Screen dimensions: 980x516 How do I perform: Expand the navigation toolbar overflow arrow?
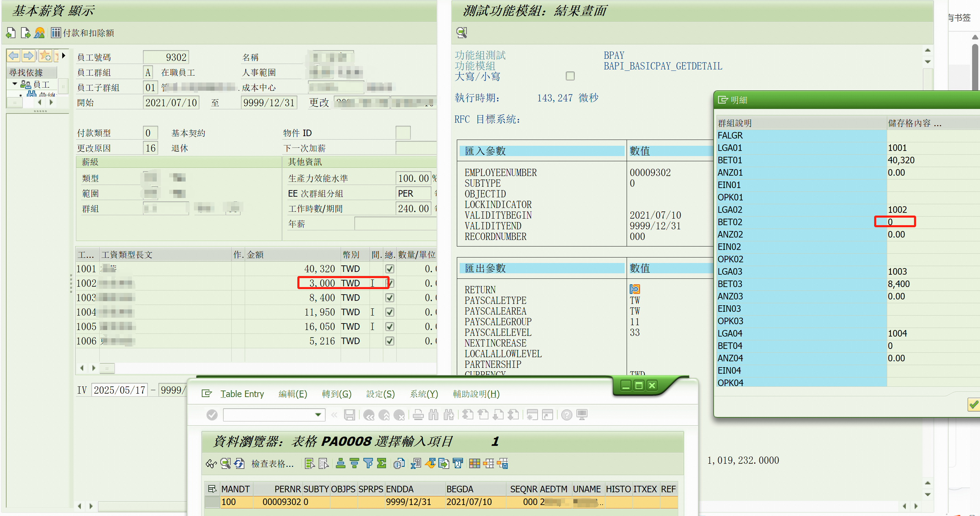pos(64,56)
